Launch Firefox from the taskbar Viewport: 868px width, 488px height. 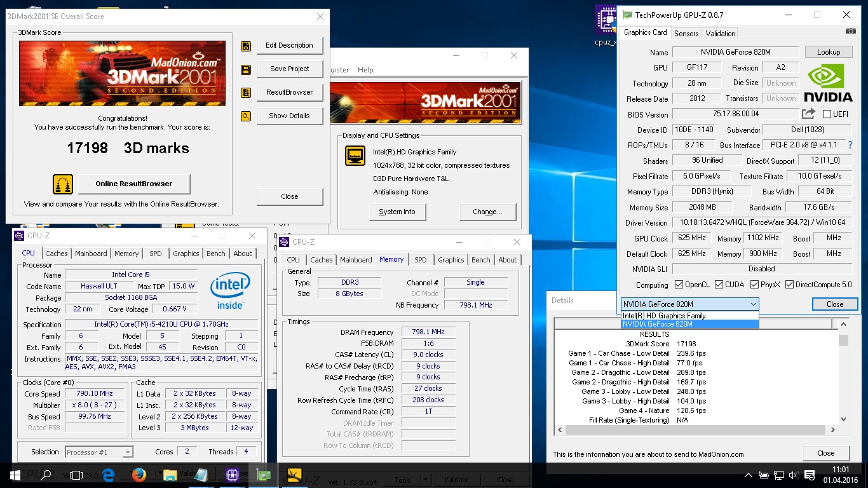(x=139, y=475)
